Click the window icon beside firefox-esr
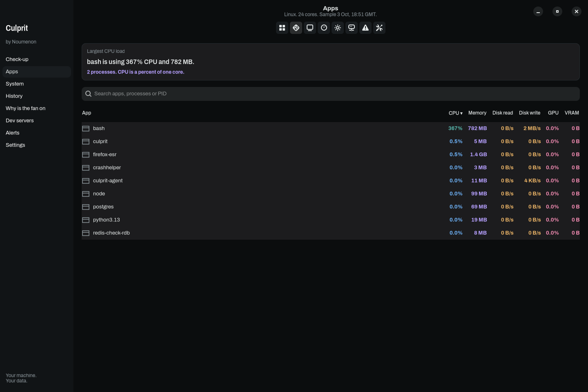Screen dimensions: 588x392 [86, 155]
